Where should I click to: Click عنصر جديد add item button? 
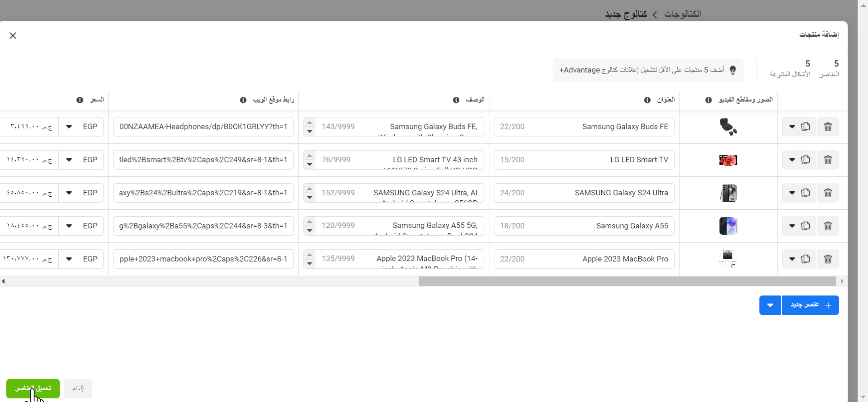point(810,305)
